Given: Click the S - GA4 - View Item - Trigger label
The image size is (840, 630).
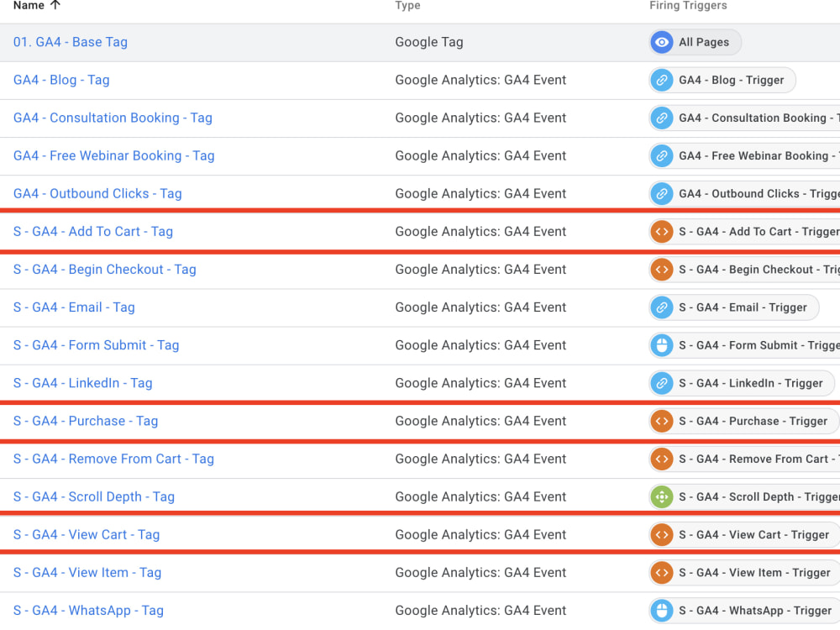Looking at the screenshot, I should point(754,573).
